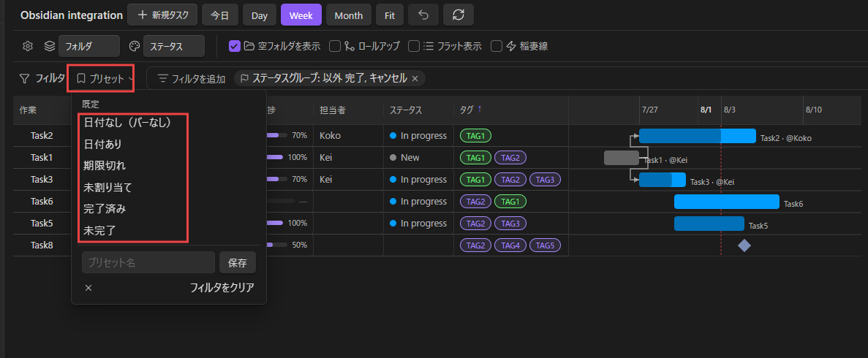Click Task8 progress bar at 50%
The height and width of the screenshot is (358, 868).
[x=277, y=245]
